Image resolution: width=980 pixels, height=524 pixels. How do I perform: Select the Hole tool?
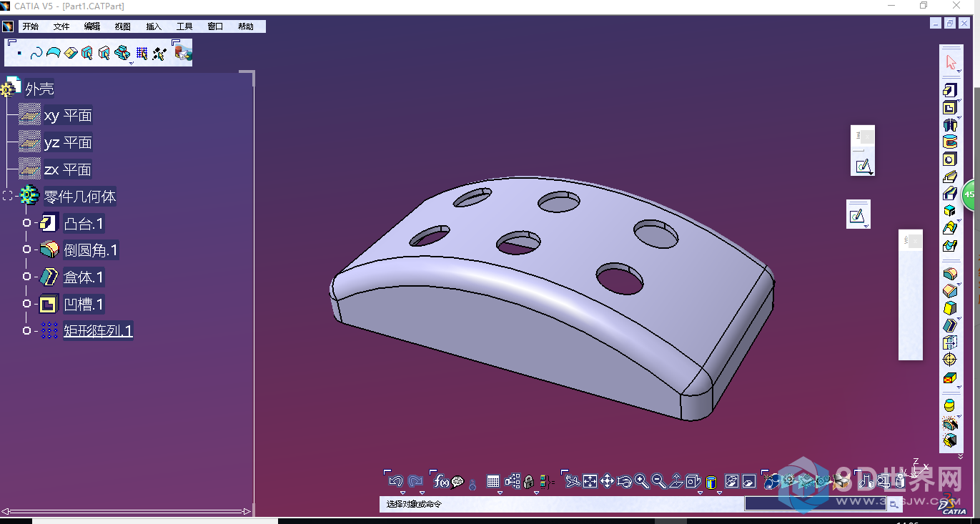949,159
